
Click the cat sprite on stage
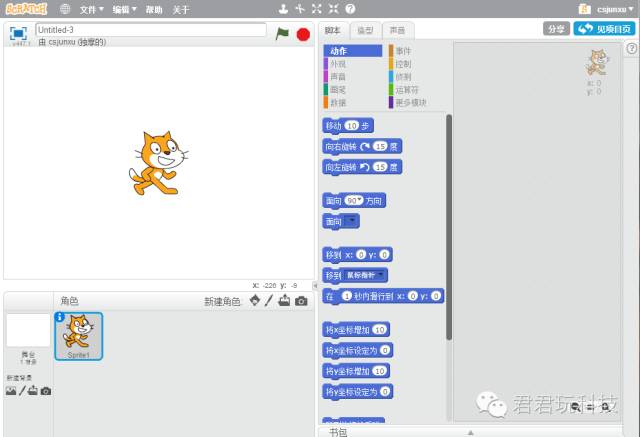coord(158,163)
